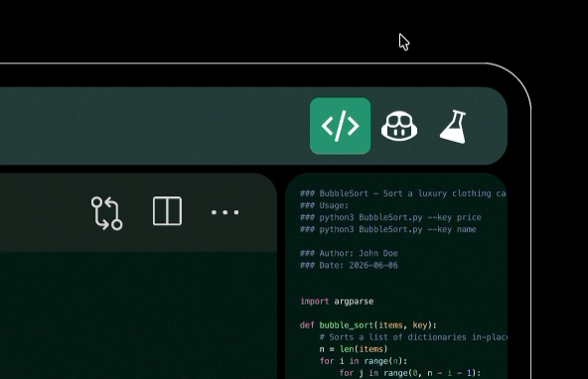
Task: Click the "for j in range(0, n - i - 1):" line
Action: tap(410, 373)
